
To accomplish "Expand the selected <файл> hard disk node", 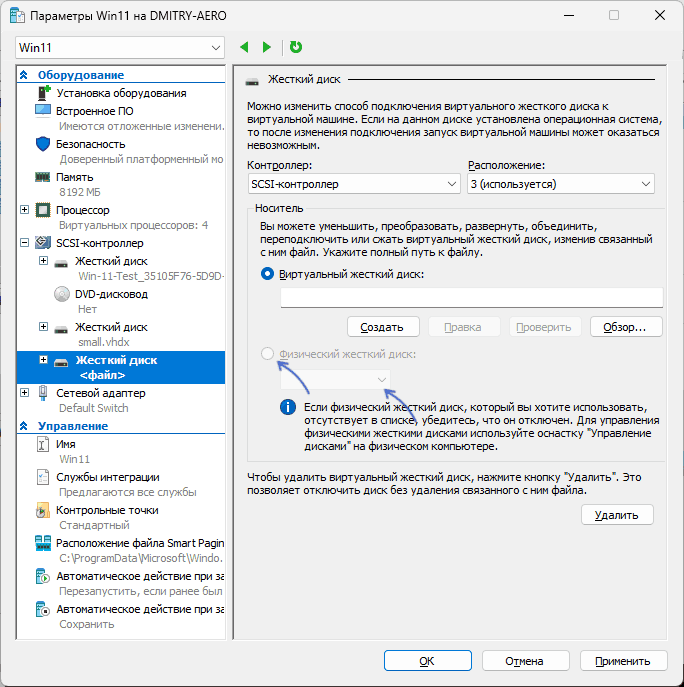I will (x=43, y=360).
